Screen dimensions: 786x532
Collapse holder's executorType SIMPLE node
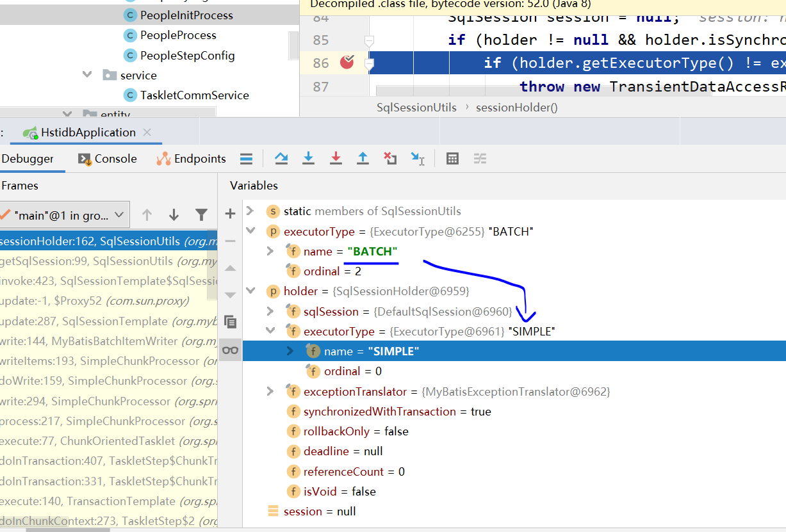[270, 331]
